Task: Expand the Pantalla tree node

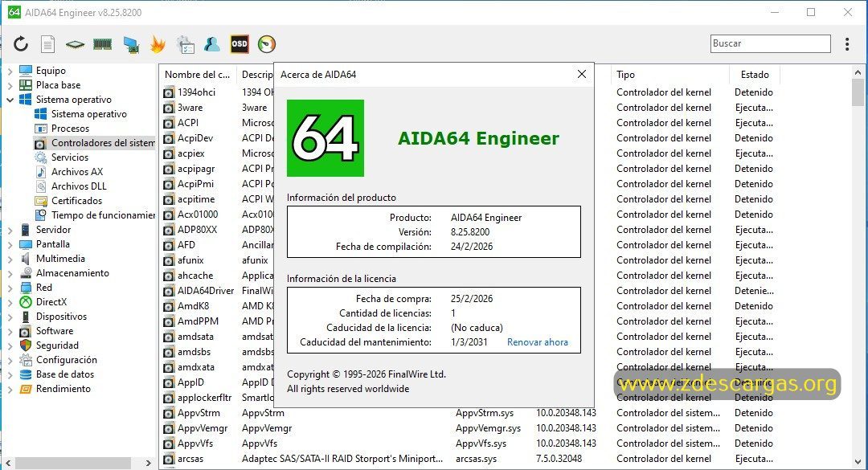Action: [10, 244]
